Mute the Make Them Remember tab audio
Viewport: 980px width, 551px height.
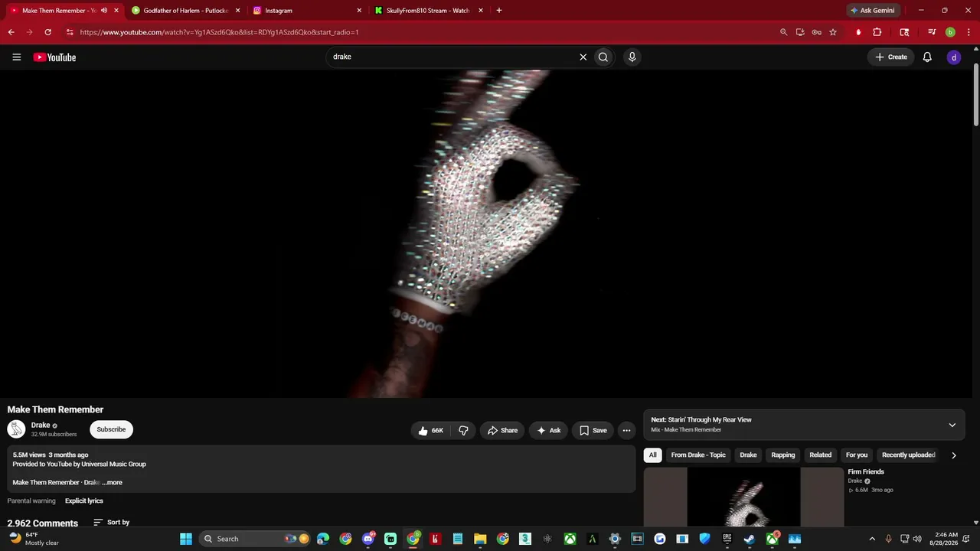104,11
